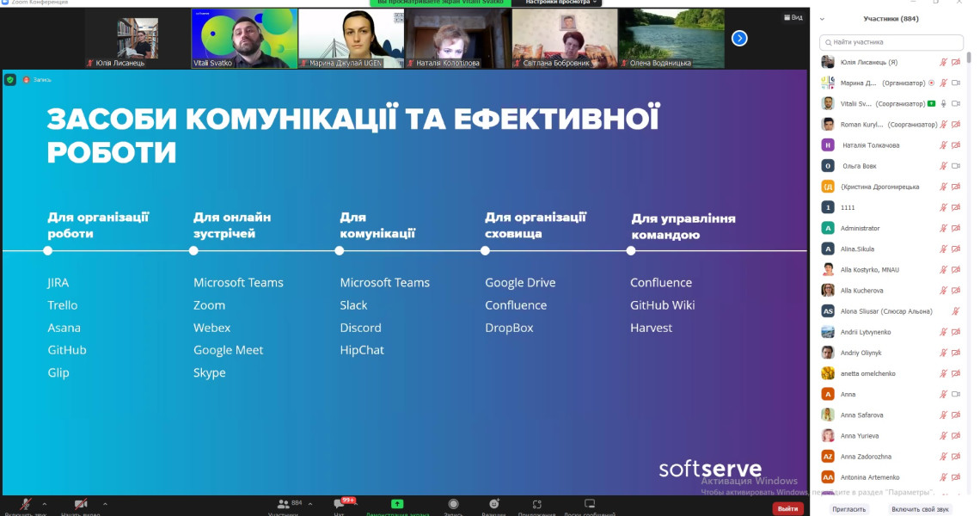Viewport: 980px width, 516px height.
Task: Click the softserve logo on the slide
Action: pyautogui.click(x=710, y=469)
